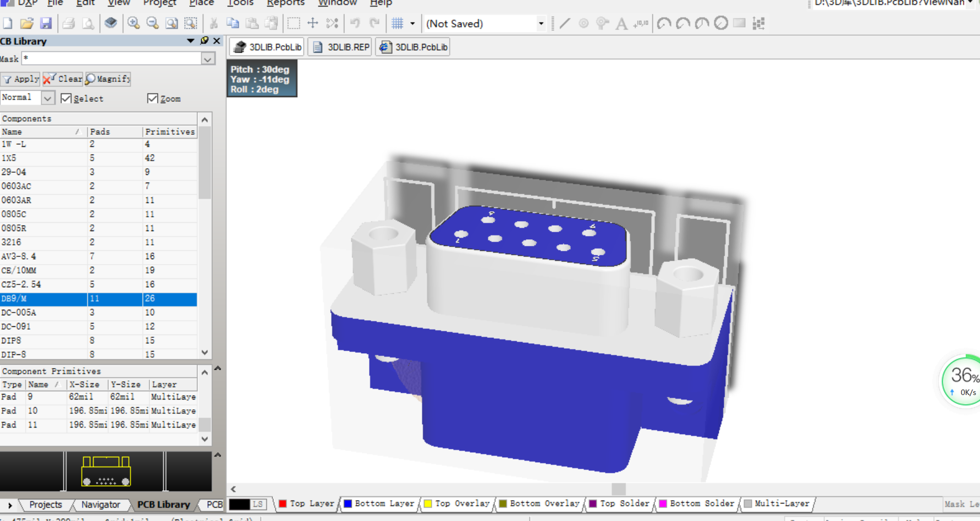The image size is (980, 521).
Task: Open the (Not Saved) view dropdown
Action: (x=541, y=24)
